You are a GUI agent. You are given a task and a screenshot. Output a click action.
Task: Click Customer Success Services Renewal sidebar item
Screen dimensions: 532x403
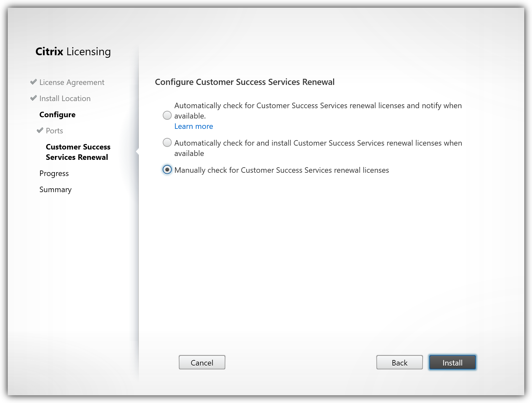coord(78,152)
